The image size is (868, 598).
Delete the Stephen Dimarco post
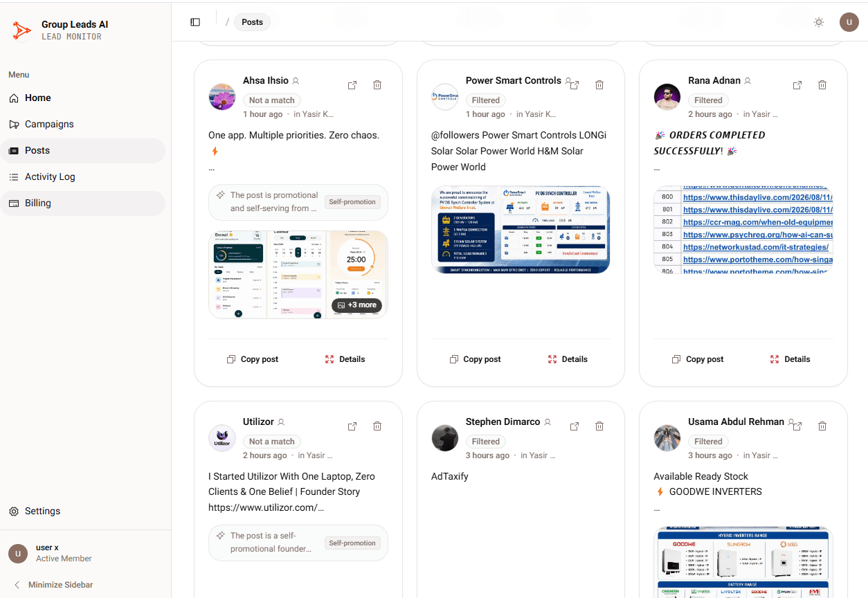[599, 426]
